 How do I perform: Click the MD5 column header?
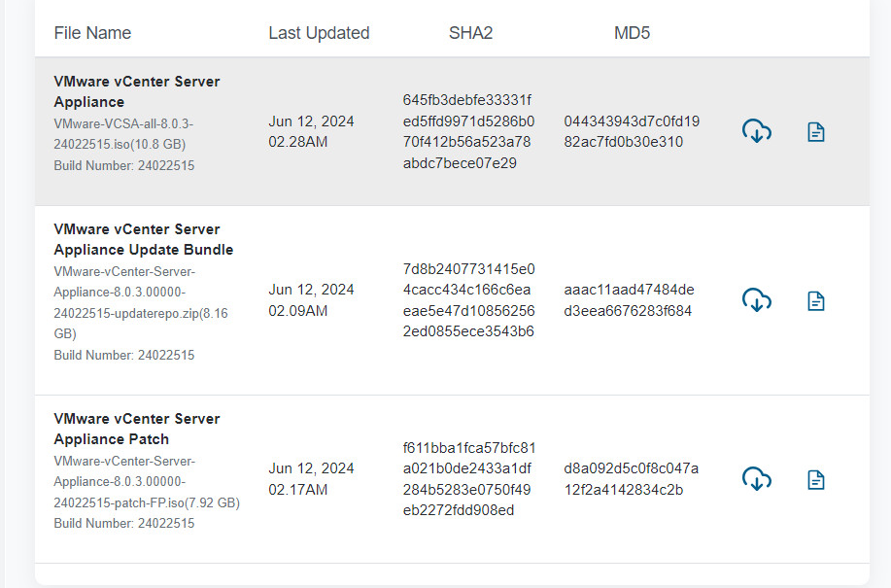coord(632,33)
